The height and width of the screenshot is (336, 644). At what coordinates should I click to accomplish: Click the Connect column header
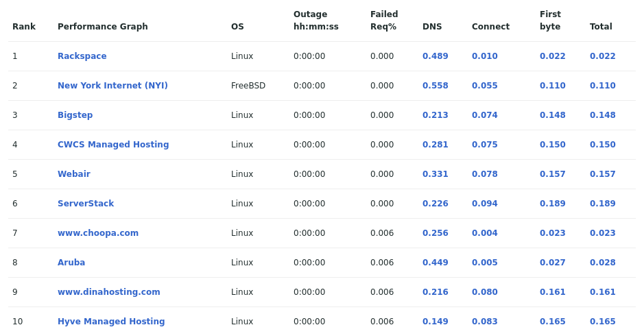(x=490, y=26)
